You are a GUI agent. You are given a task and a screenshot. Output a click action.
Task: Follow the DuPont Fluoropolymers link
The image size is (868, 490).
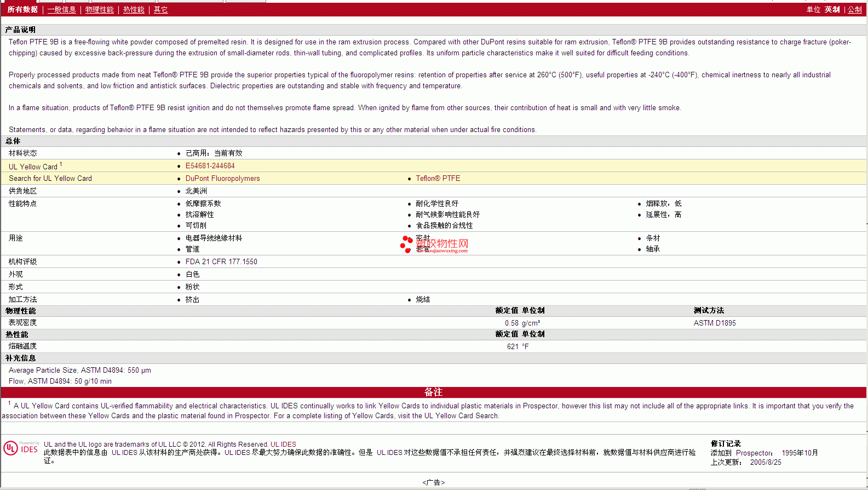pyautogui.click(x=223, y=179)
